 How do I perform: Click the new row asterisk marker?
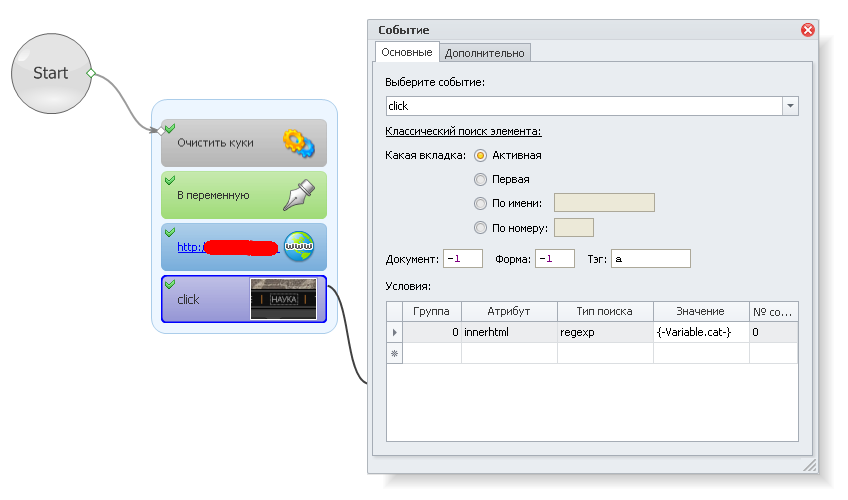point(394,353)
